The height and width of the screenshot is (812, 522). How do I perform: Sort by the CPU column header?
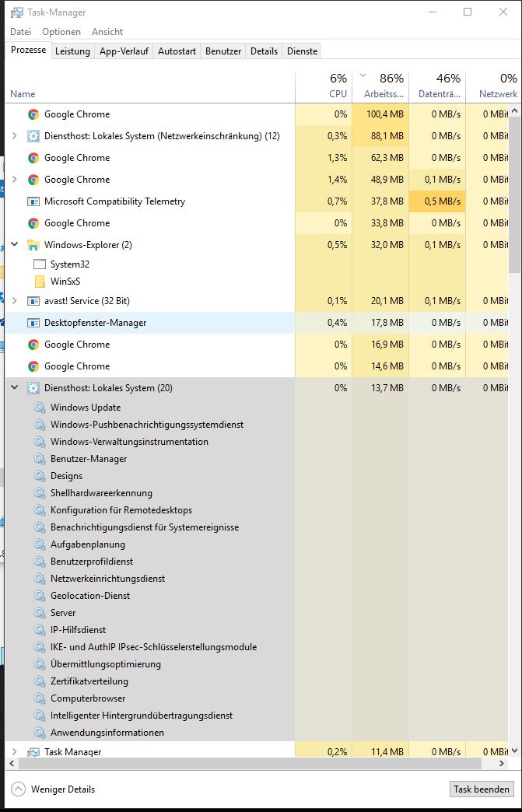tap(324, 86)
